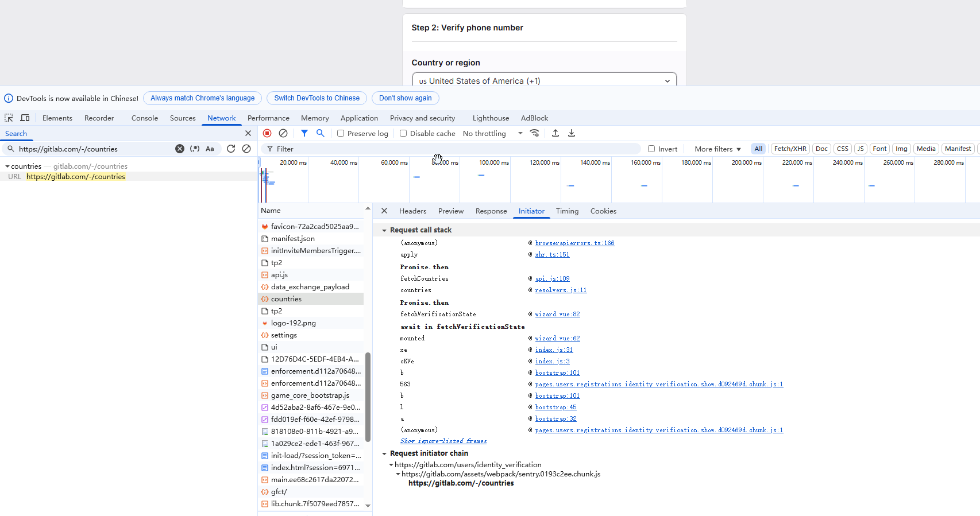Click the export HAR download icon
The width and height of the screenshot is (980, 516).
coord(572,133)
